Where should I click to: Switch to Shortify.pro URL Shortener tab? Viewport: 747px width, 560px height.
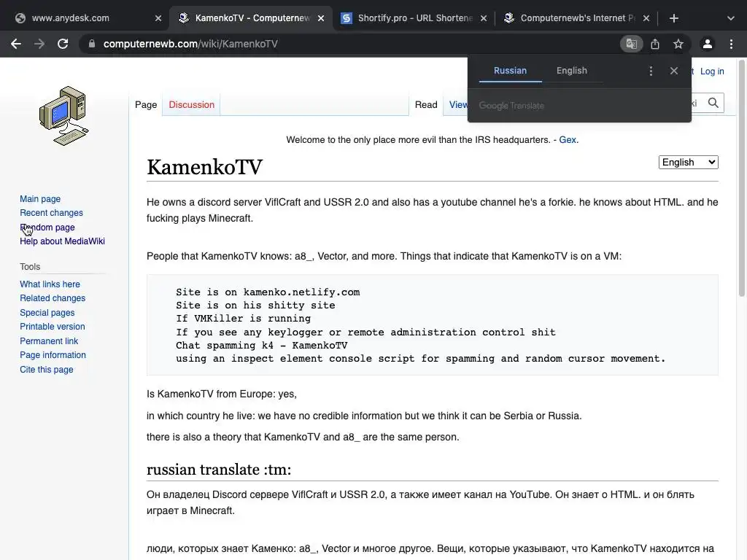click(414, 18)
